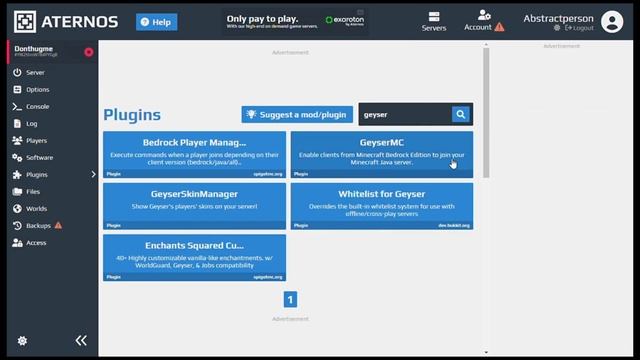Open sidebar settings gear at bottom
This screenshot has height=360, width=640.
22,341
